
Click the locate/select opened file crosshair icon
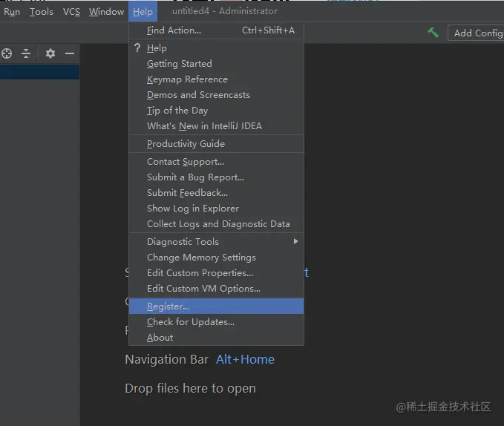pyautogui.click(x=7, y=53)
